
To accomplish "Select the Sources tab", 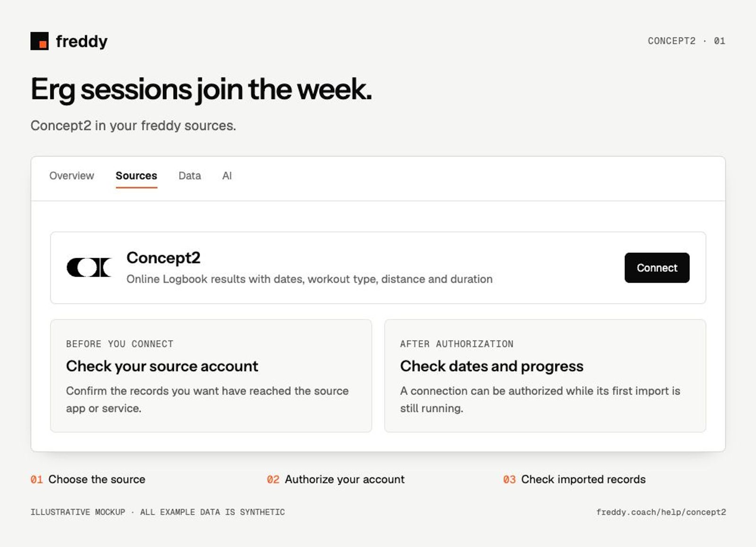I will click(136, 176).
